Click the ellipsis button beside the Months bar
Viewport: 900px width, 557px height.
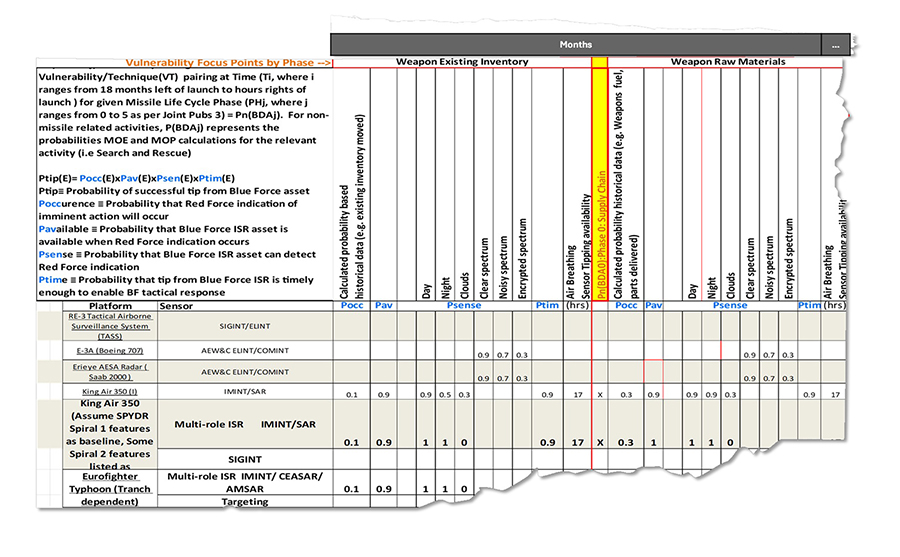(x=835, y=44)
